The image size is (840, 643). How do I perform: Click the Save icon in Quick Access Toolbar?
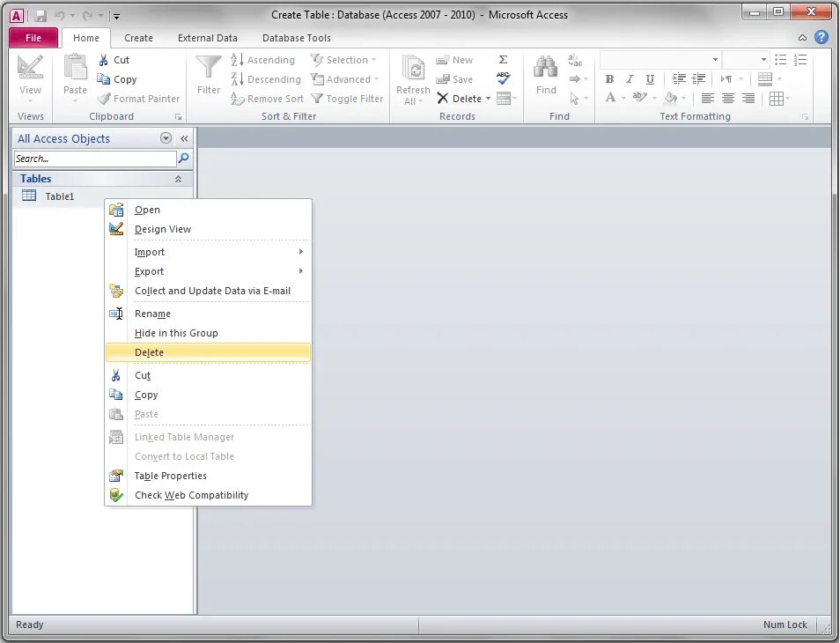click(x=41, y=16)
